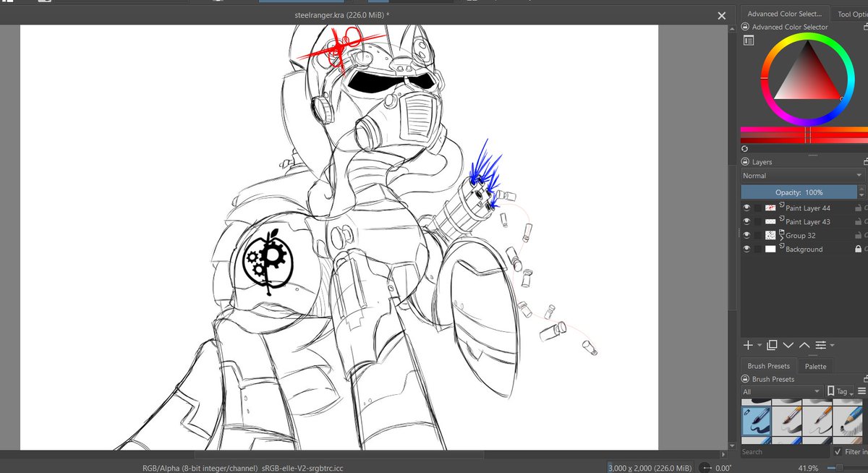Click the color history refresh icon
Image resolution: width=868 pixels, height=473 pixels.
point(744,149)
